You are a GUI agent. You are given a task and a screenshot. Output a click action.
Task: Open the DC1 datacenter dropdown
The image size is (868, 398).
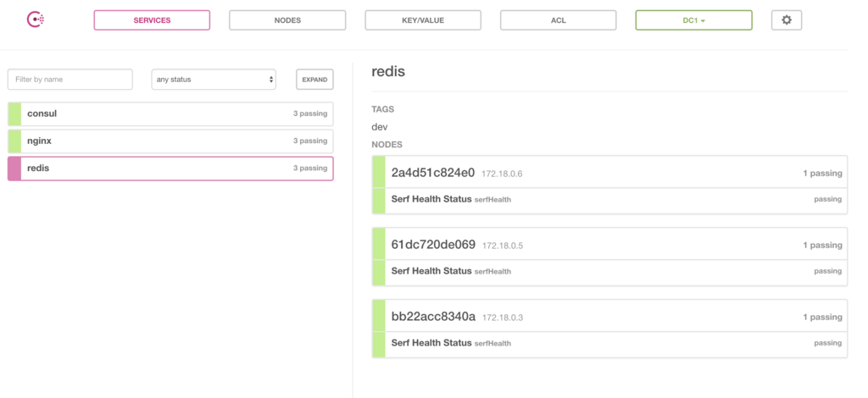click(x=693, y=20)
